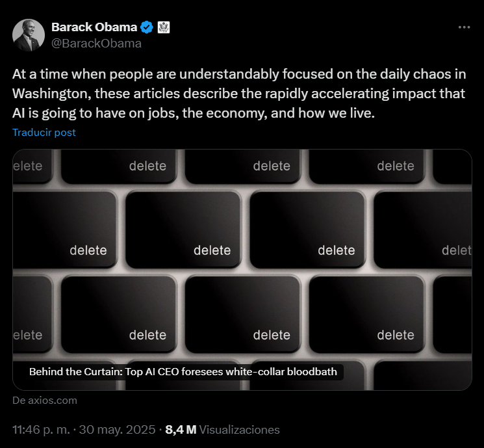Click the 30 may. 2025 date

117,430
